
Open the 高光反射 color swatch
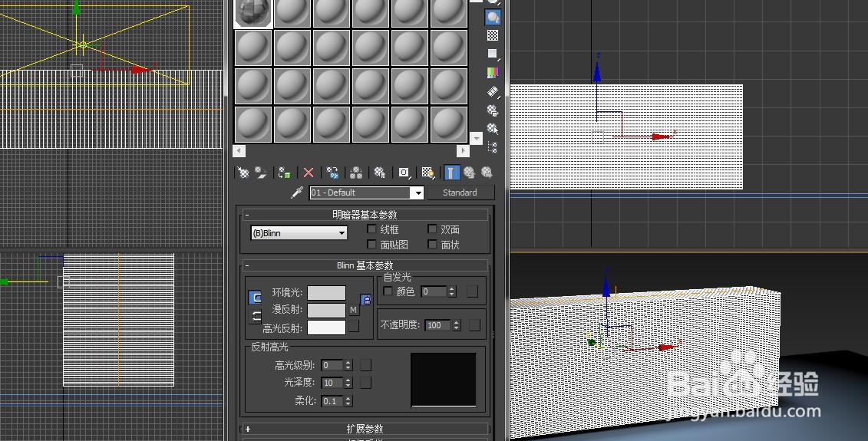tap(327, 327)
